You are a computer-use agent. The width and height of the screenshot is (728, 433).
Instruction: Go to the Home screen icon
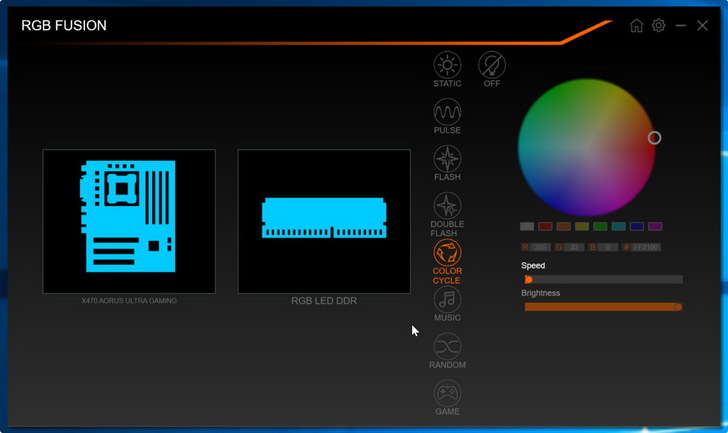click(636, 26)
